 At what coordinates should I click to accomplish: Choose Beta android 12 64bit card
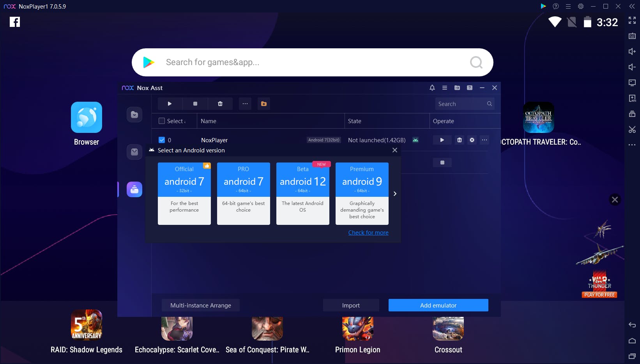pyautogui.click(x=303, y=194)
